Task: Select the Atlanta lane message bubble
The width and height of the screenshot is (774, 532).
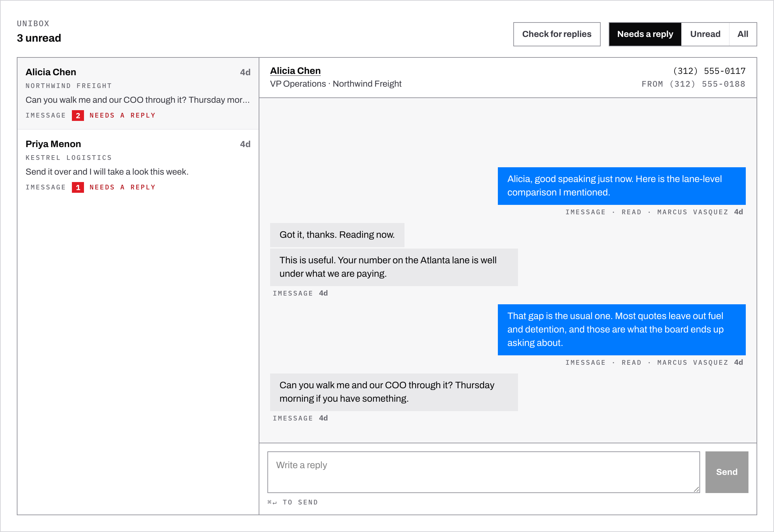Action: click(x=394, y=267)
